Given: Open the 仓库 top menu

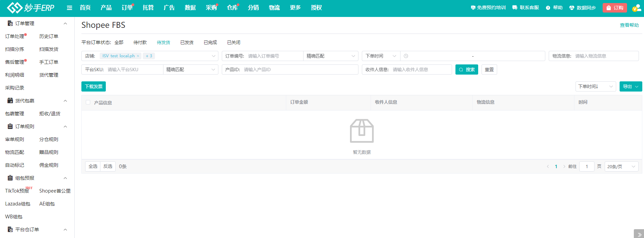Looking at the screenshot, I should coord(232,7).
